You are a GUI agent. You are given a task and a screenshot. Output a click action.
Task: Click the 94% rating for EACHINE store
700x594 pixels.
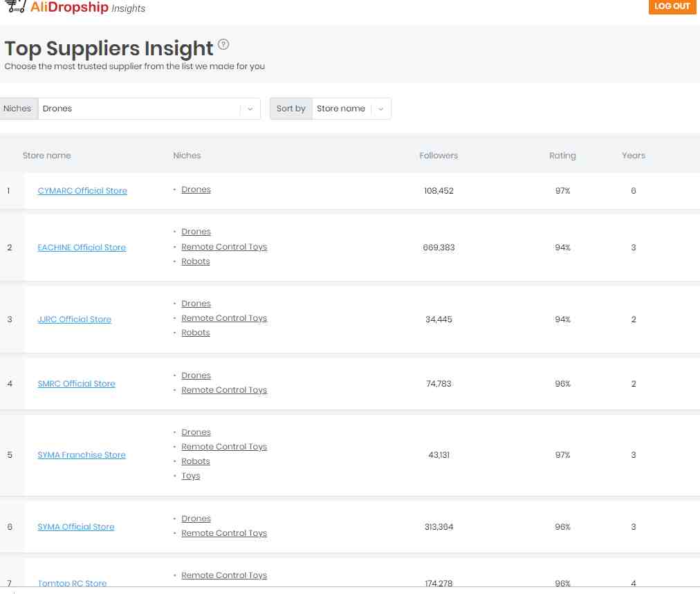tap(562, 248)
